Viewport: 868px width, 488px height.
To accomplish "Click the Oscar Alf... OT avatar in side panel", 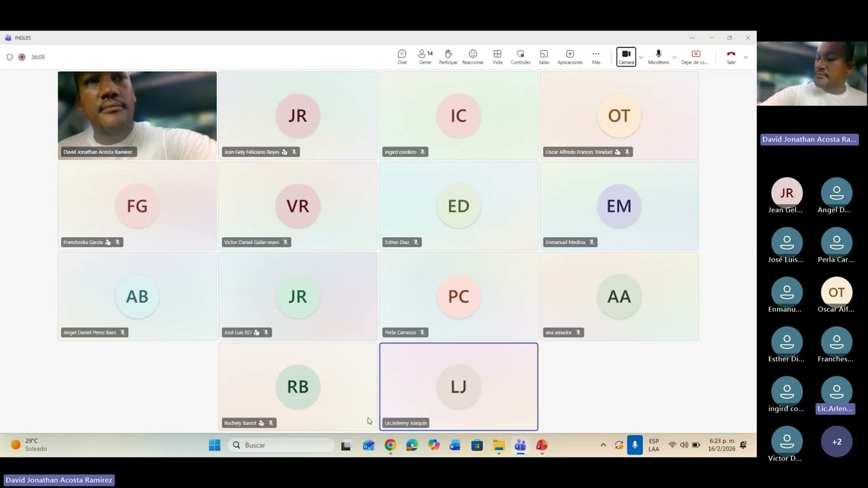I will (837, 292).
